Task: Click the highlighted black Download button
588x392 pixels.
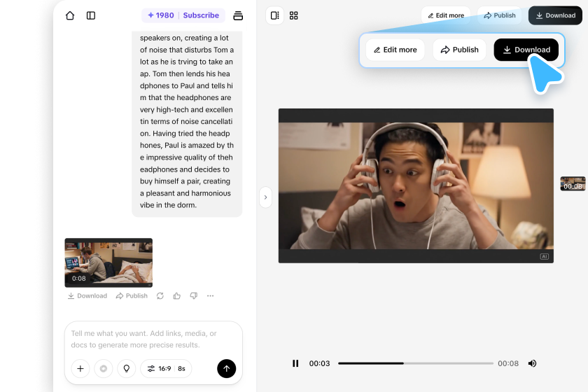Action: point(526,50)
